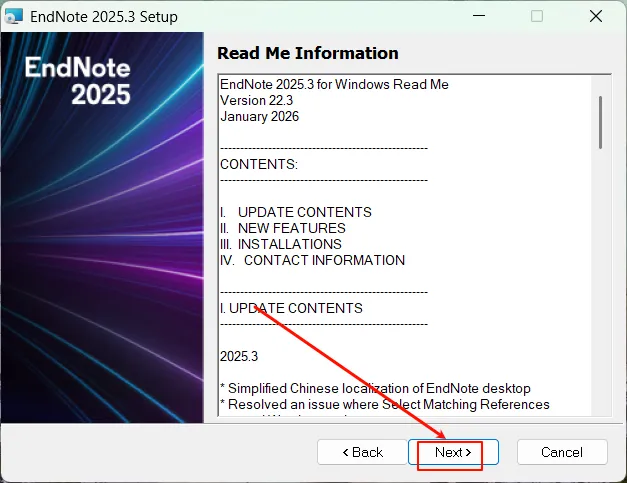The width and height of the screenshot is (627, 483).
Task: Click the "EndNote 2025.3 Setup" window title
Action: pos(104,17)
